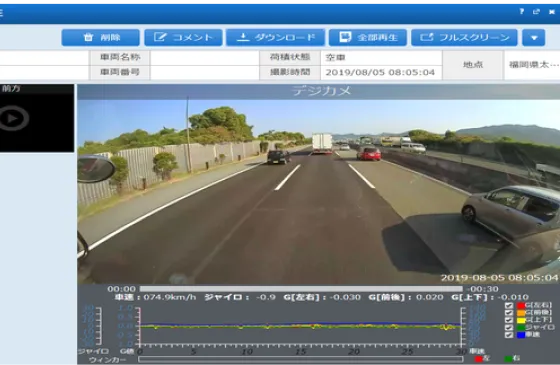Screen dimensions: 560x365
Task: Click the ジャイロ -0.9 readout
Action: click(240, 297)
